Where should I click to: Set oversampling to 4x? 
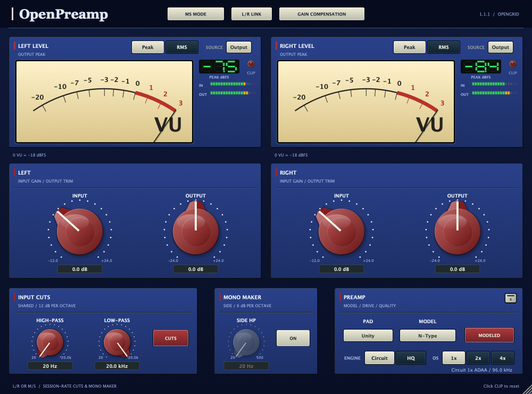tap(503, 358)
